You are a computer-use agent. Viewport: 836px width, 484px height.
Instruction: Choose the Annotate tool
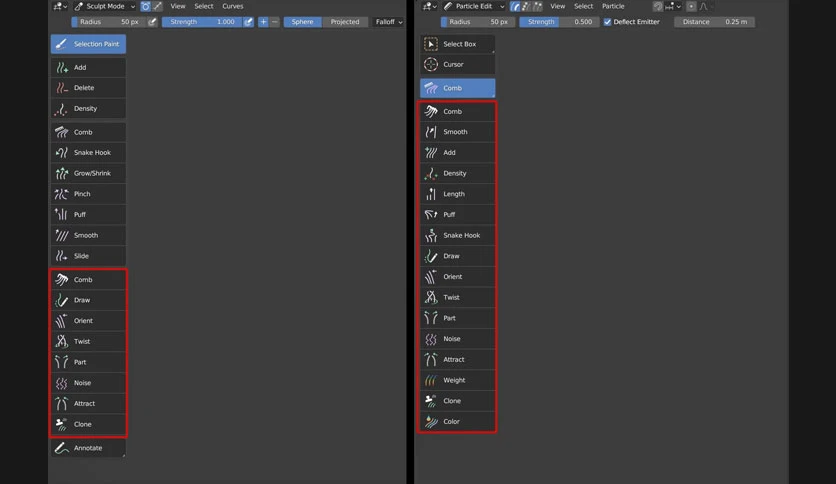[x=89, y=448]
